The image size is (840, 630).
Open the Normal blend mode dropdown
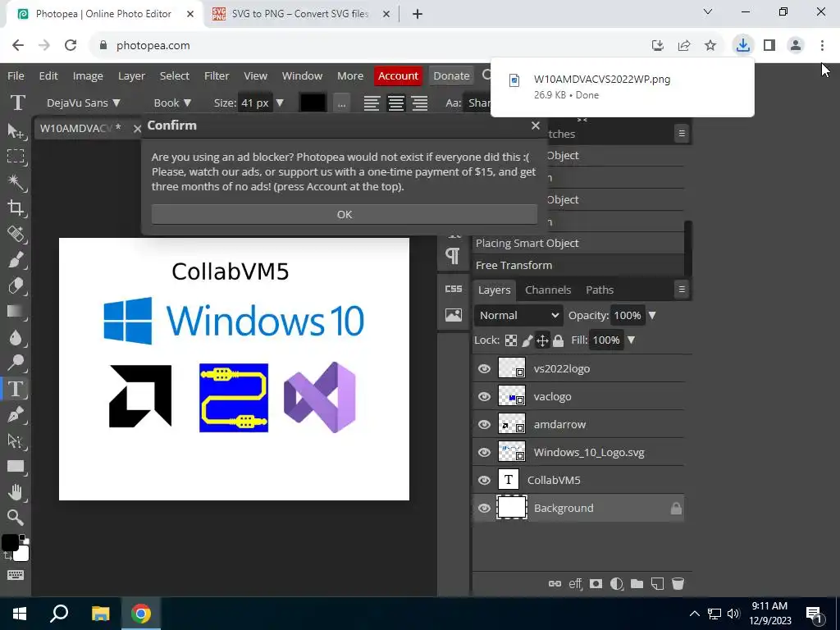(518, 316)
